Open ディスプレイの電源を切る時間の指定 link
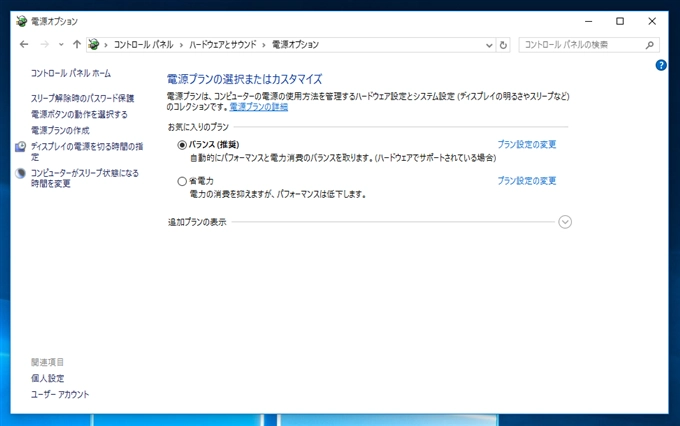 point(87,151)
